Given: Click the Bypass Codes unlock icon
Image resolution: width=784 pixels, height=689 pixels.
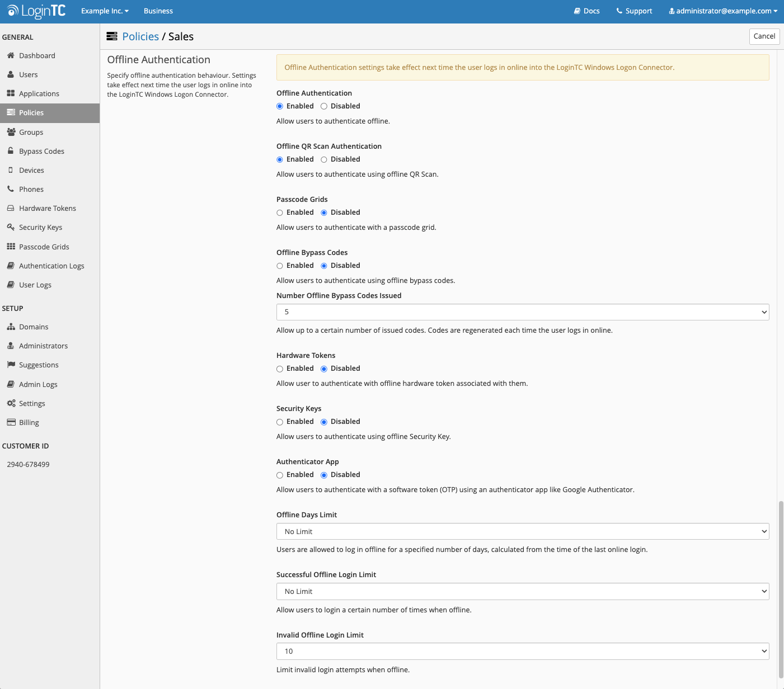Looking at the screenshot, I should coord(11,151).
